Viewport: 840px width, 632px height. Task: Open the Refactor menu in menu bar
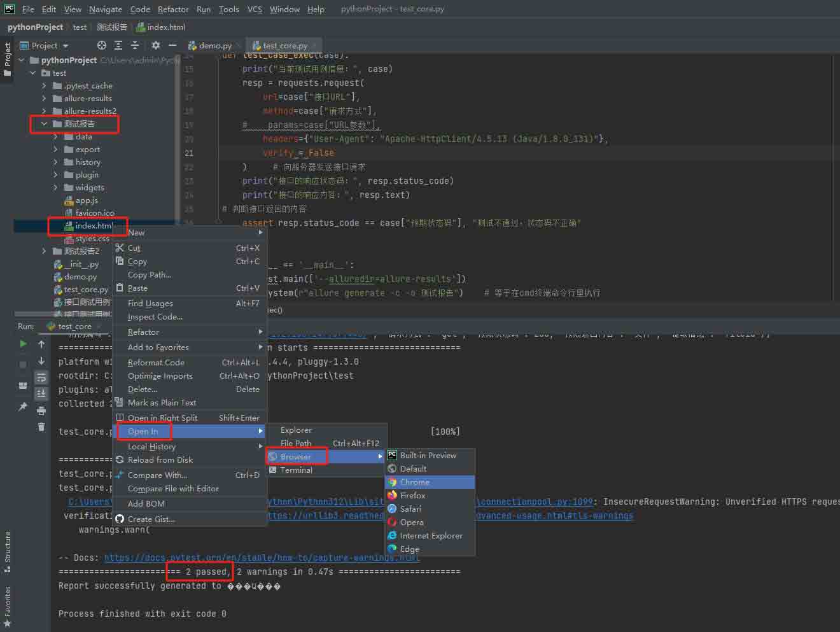[173, 9]
